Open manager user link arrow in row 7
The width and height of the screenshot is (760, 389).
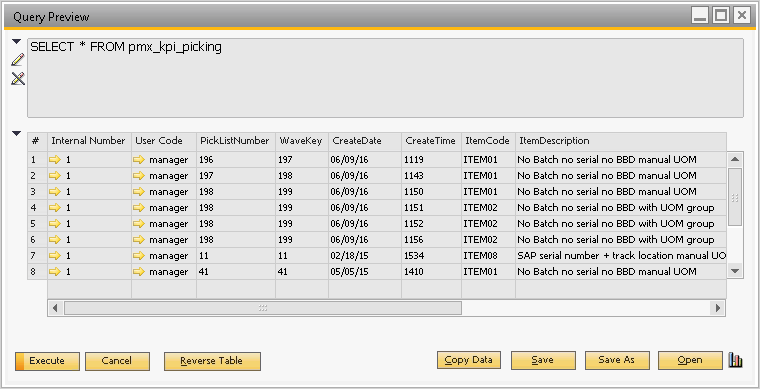coord(139,255)
